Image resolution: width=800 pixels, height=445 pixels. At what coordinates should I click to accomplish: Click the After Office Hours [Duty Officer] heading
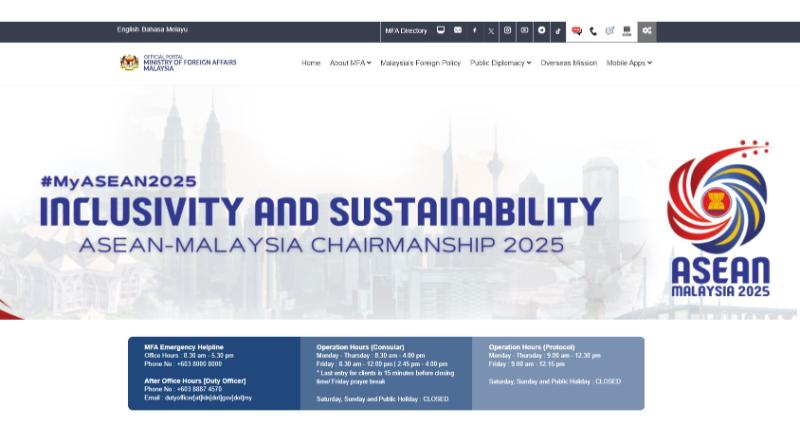(195, 381)
